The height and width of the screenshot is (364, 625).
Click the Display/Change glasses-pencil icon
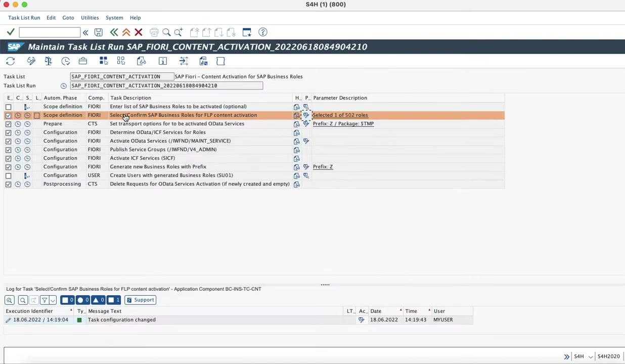pyautogui.click(x=31, y=61)
